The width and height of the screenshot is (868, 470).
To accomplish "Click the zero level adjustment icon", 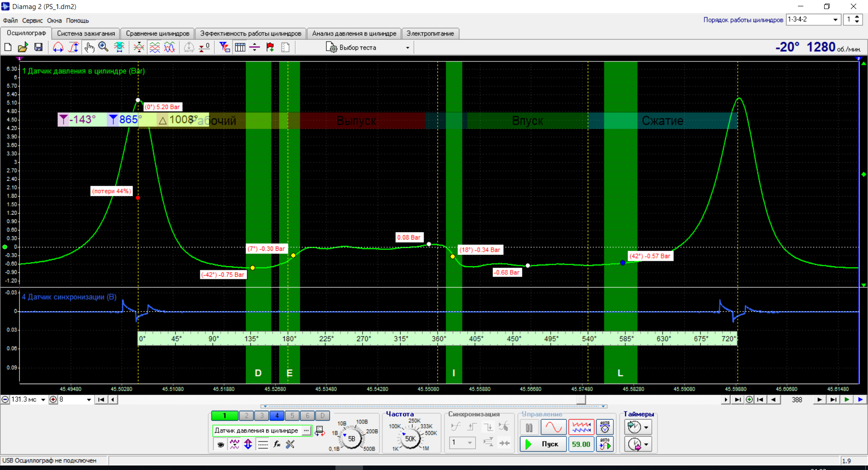I will pyautogui.click(x=204, y=47).
